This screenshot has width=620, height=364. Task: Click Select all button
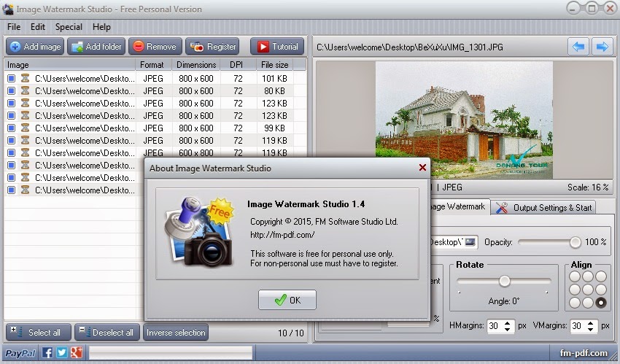tap(39, 333)
